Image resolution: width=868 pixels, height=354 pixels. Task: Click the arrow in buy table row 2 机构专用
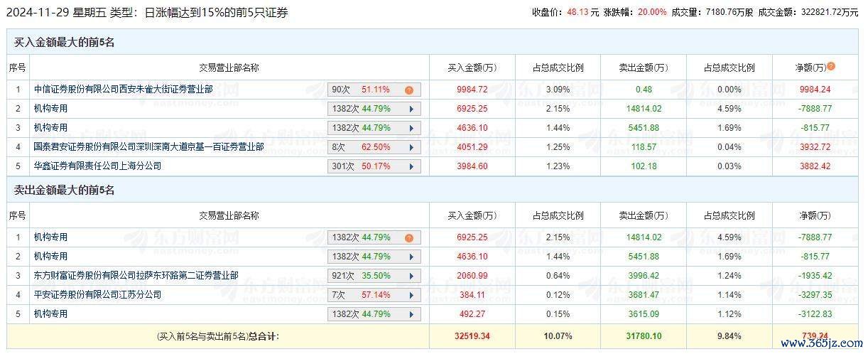(411, 109)
